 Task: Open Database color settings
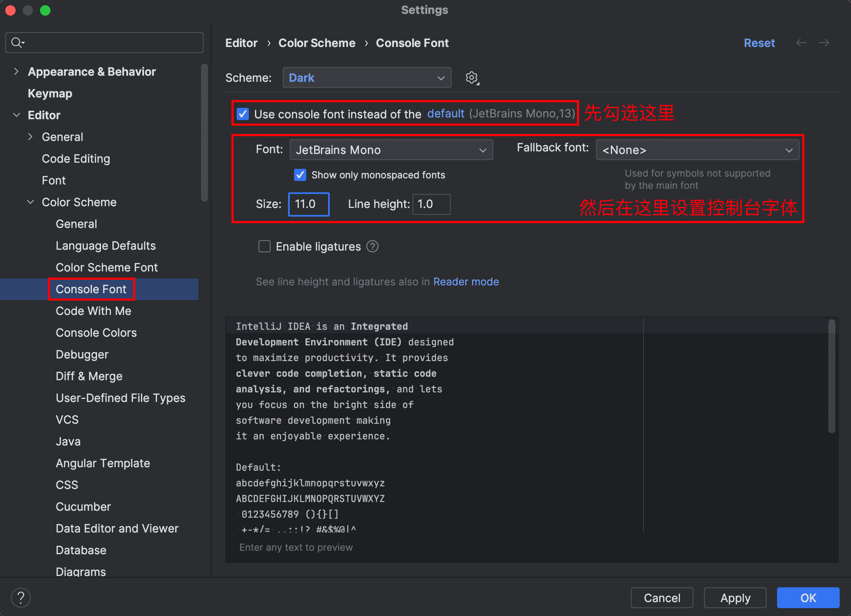(81, 550)
